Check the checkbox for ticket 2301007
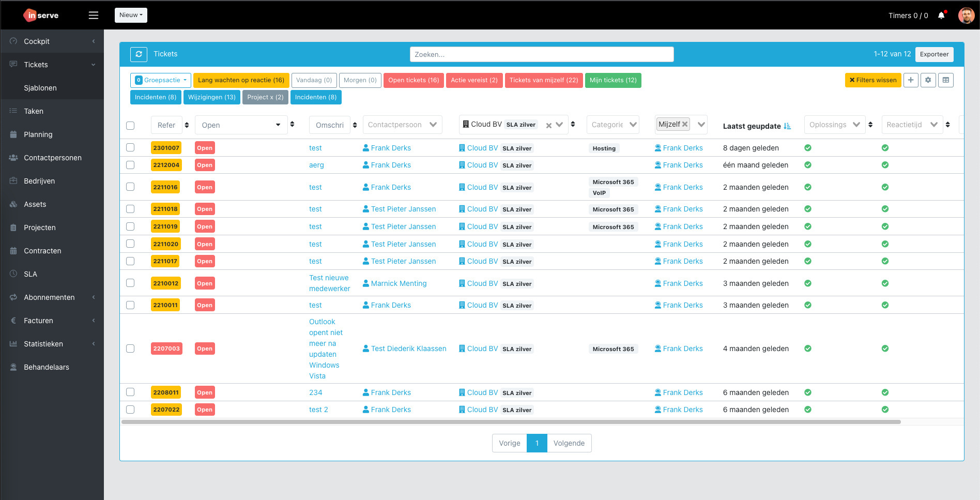The height and width of the screenshot is (500, 980). [130, 147]
